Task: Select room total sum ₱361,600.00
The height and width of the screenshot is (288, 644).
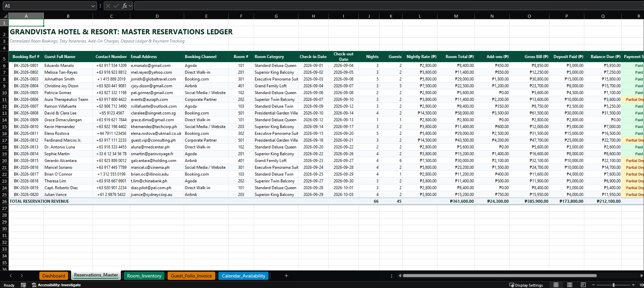Action: [x=456, y=201]
